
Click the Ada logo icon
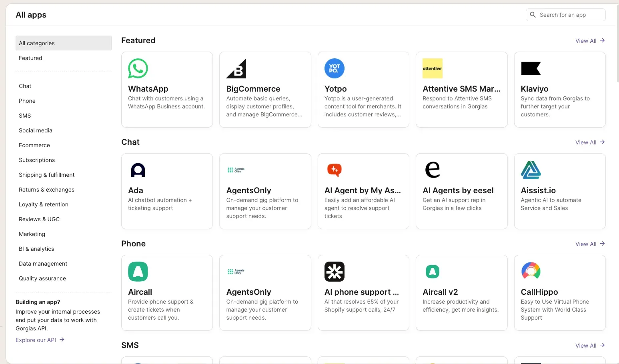coord(138,170)
